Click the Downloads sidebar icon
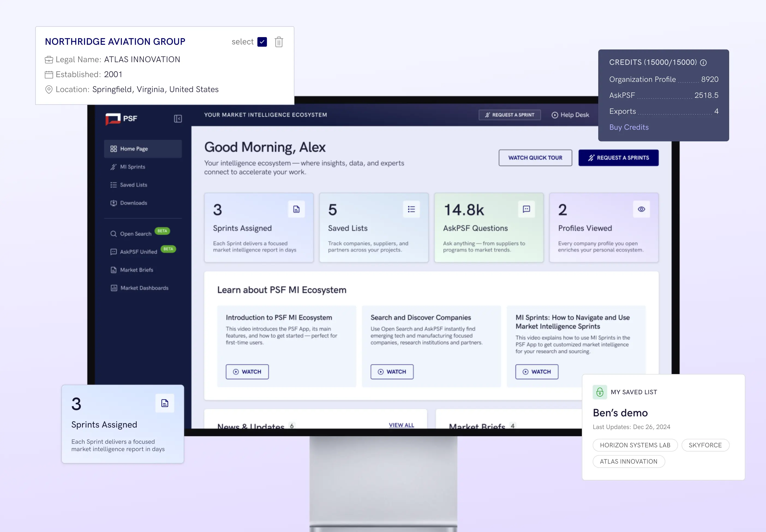Image resolution: width=766 pixels, height=532 pixels. 114,203
